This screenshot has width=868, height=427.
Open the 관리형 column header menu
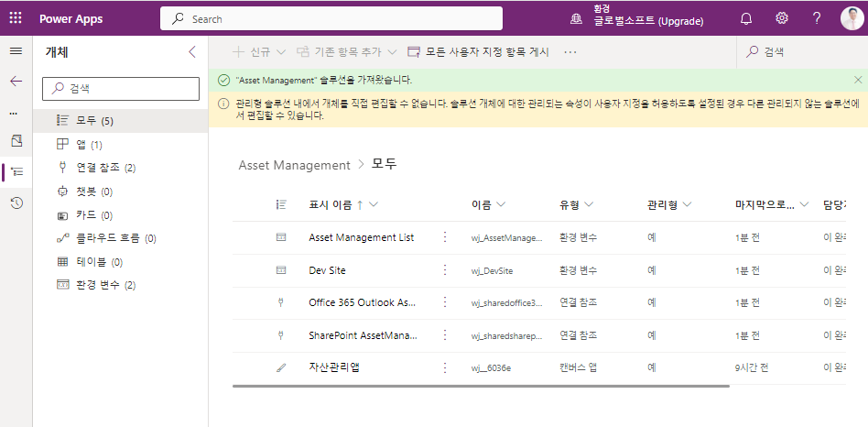669,205
